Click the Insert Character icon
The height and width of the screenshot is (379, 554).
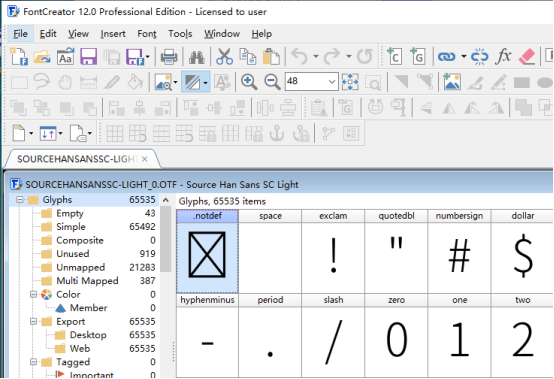pos(395,57)
